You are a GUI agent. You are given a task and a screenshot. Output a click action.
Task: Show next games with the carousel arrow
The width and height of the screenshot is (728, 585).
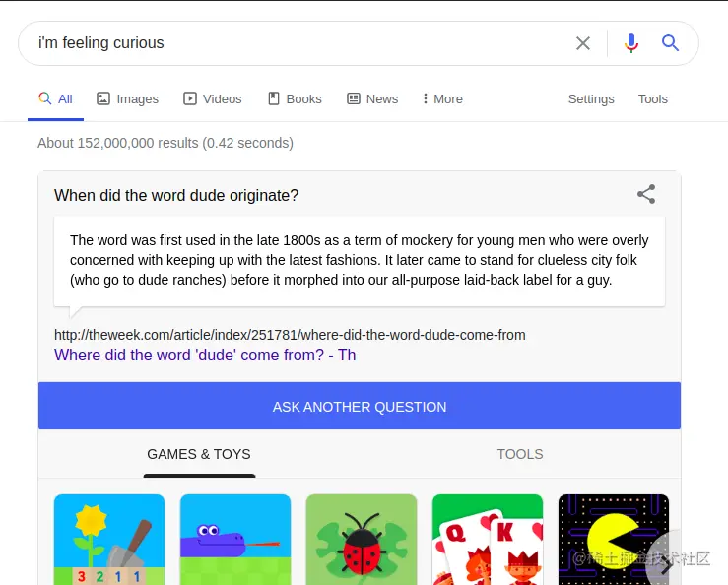click(x=667, y=564)
